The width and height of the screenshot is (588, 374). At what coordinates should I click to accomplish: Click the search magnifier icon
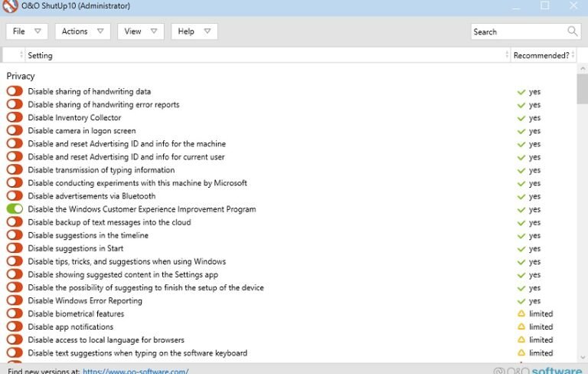573,31
